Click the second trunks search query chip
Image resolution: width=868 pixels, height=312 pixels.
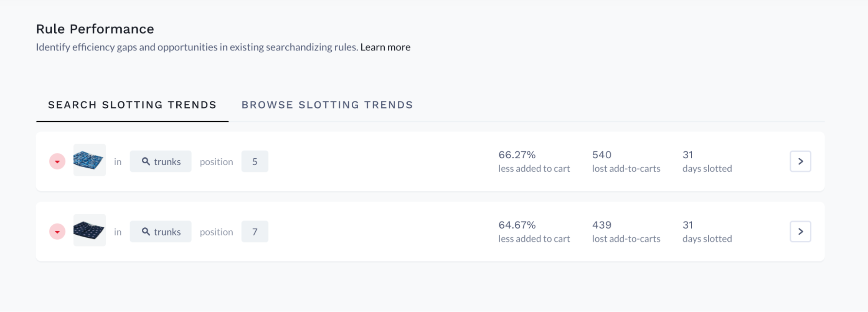pyautogui.click(x=160, y=232)
